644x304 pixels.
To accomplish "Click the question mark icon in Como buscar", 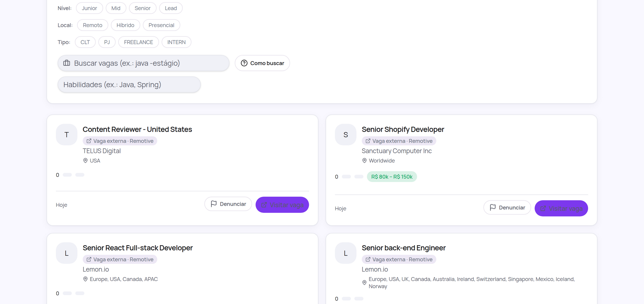I will pos(244,63).
